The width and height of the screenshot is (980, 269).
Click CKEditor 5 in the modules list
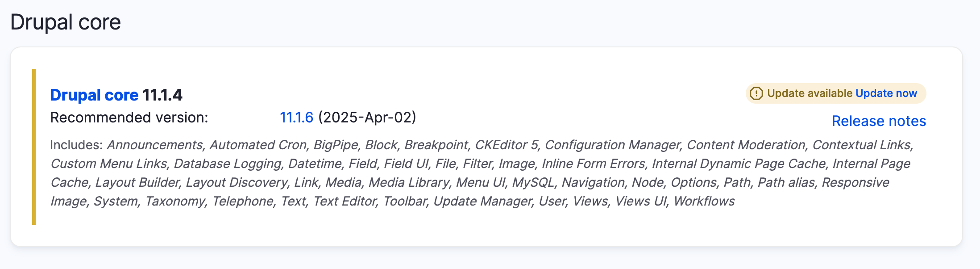(x=507, y=145)
